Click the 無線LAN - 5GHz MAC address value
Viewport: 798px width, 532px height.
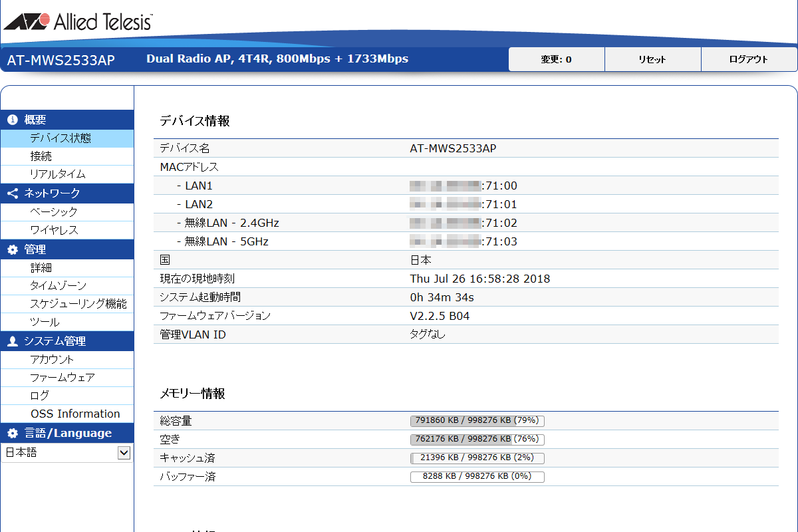point(464,241)
